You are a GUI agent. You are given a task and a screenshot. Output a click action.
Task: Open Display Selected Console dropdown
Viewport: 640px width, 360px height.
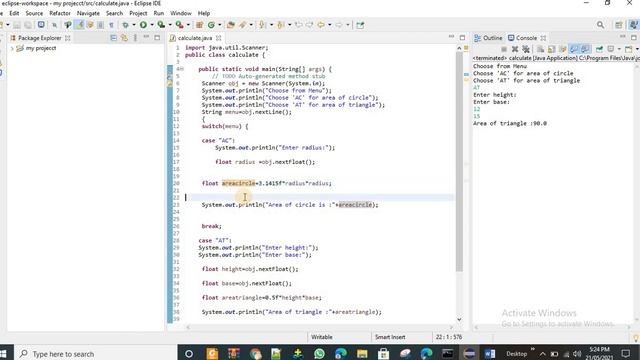tap(619, 49)
